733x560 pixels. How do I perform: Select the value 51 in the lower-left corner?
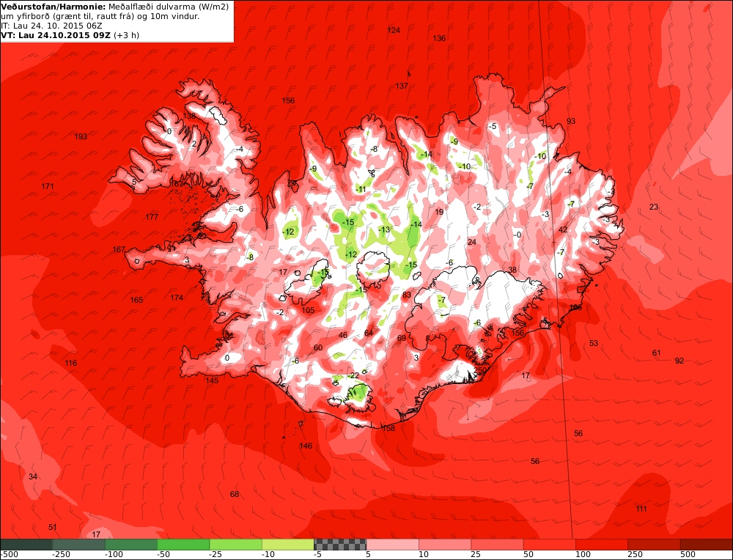tap(53, 527)
